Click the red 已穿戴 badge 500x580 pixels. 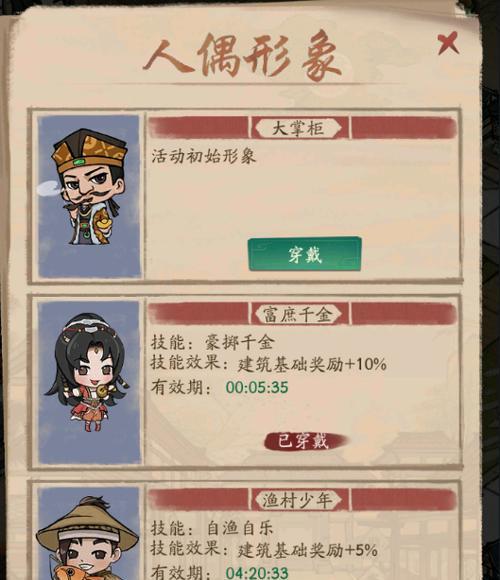point(305,441)
